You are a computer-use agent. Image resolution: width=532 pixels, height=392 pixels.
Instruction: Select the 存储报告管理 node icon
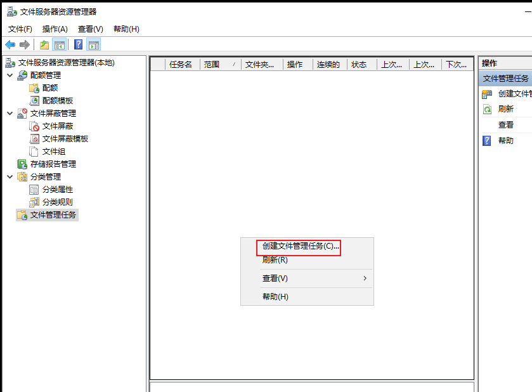tap(22, 164)
